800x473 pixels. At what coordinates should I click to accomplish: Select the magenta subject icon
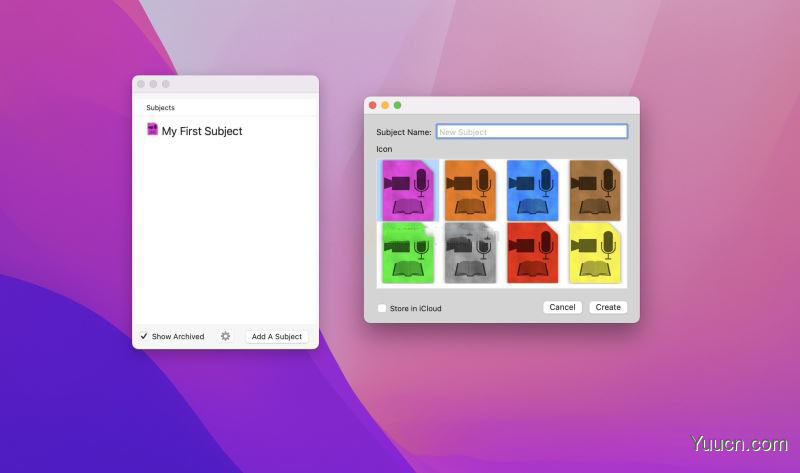coord(408,190)
